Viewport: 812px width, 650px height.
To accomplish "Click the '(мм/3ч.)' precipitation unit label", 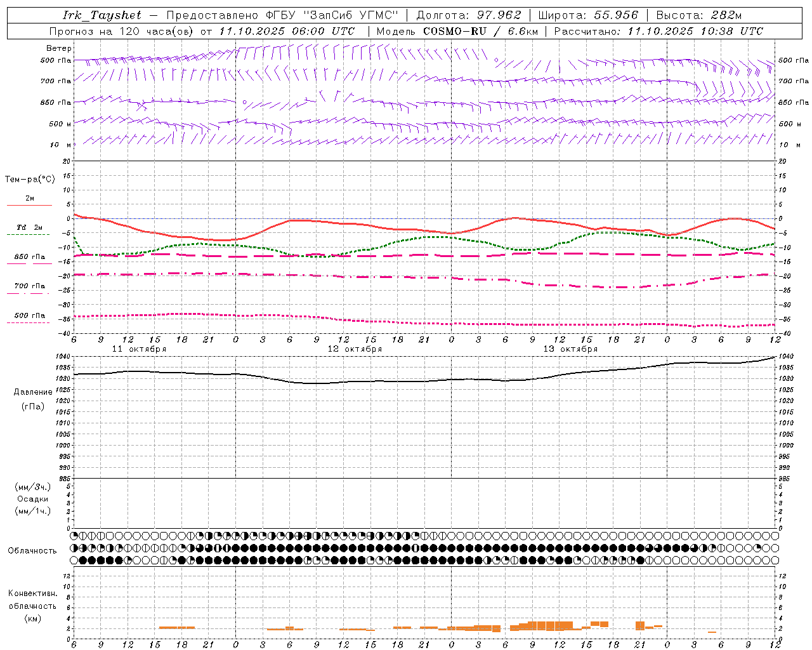I will point(33,487).
